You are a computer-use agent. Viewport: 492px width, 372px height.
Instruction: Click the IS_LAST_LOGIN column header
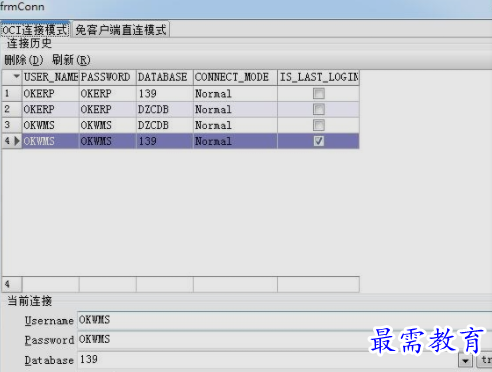click(319, 77)
